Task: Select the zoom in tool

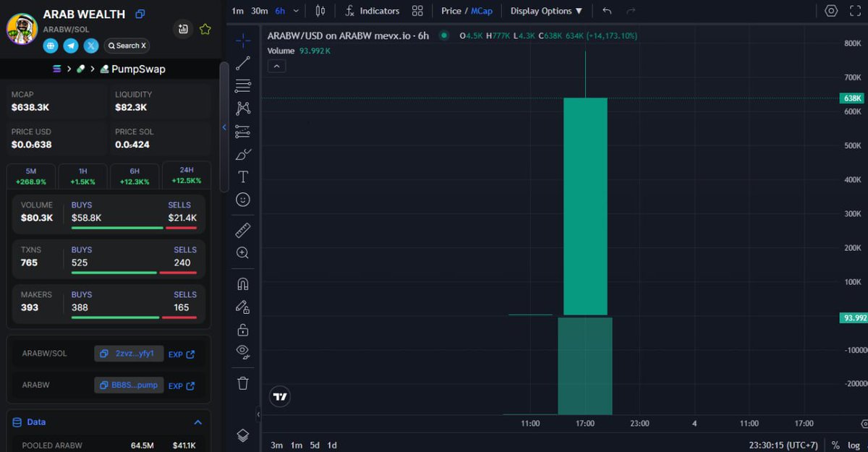Action: coord(243,253)
